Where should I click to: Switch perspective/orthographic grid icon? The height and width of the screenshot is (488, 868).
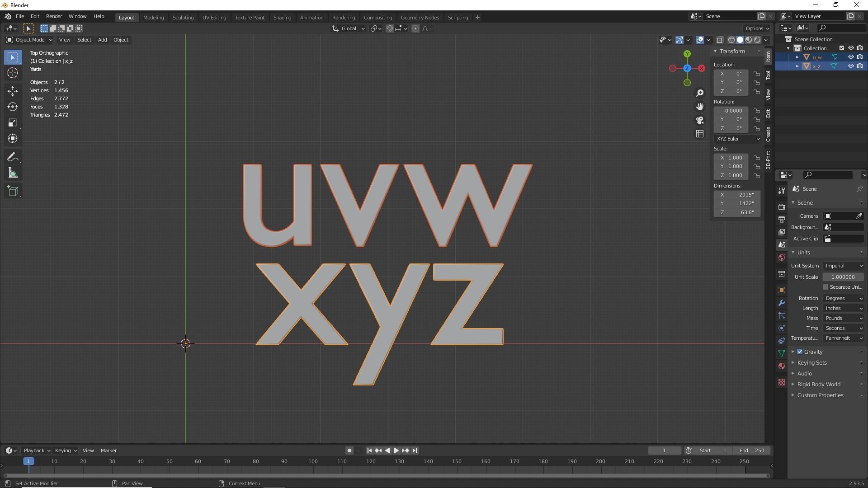[700, 134]
